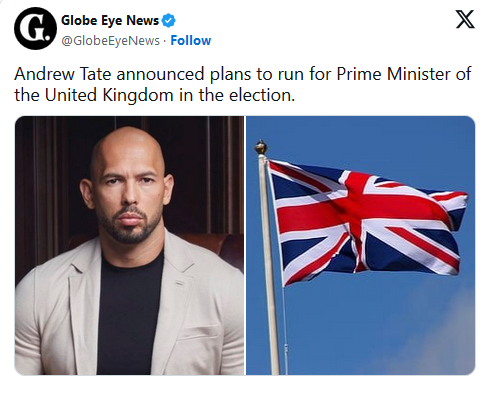Follow the Globe Eye News account
Image resolution: width=487 pixels, height=396 pixels.
point(191,40)
